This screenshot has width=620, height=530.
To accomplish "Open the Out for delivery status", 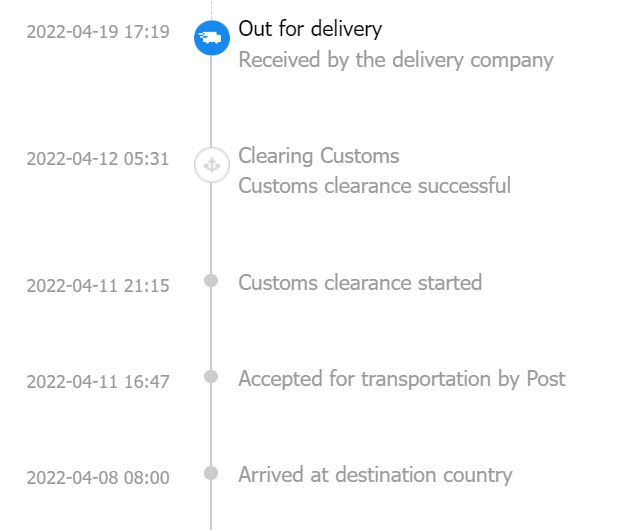I will point(310,30).
